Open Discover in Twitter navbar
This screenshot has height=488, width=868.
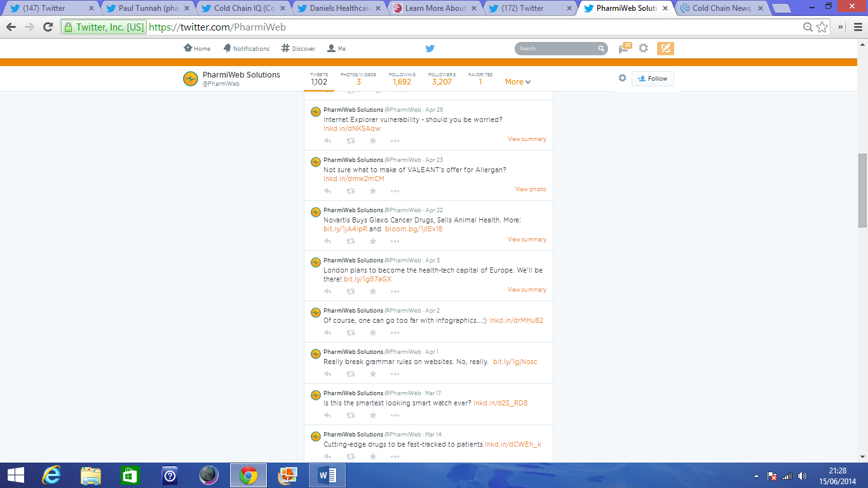[298, 48]
